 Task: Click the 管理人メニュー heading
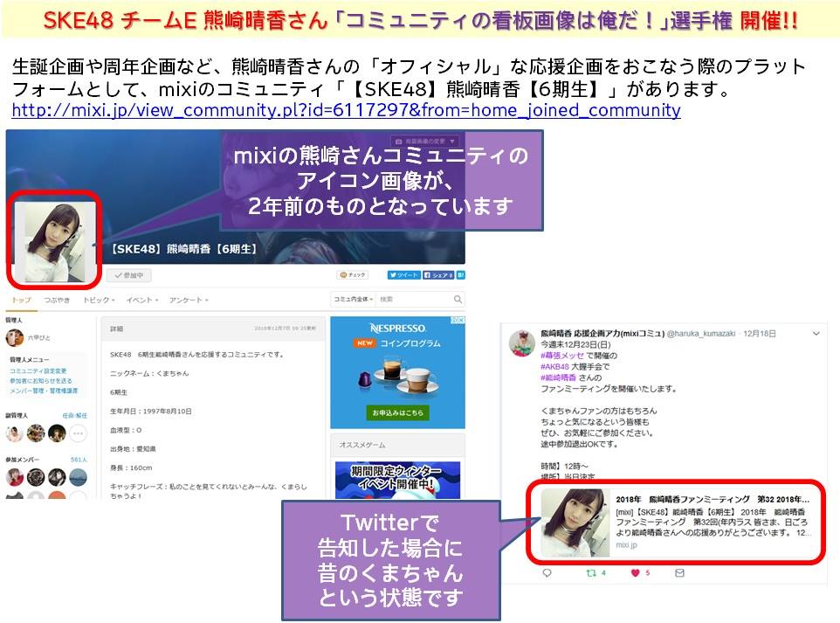(29, 360)
